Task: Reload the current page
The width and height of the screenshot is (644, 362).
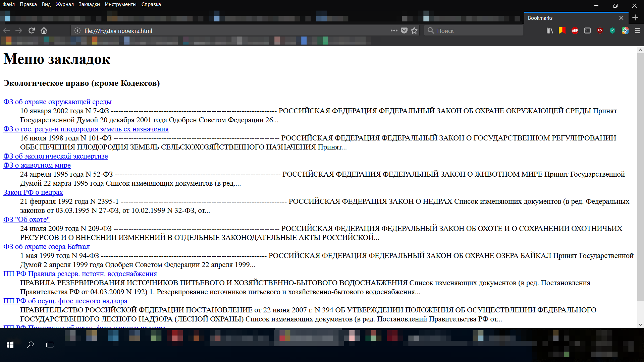Action: 32,31
